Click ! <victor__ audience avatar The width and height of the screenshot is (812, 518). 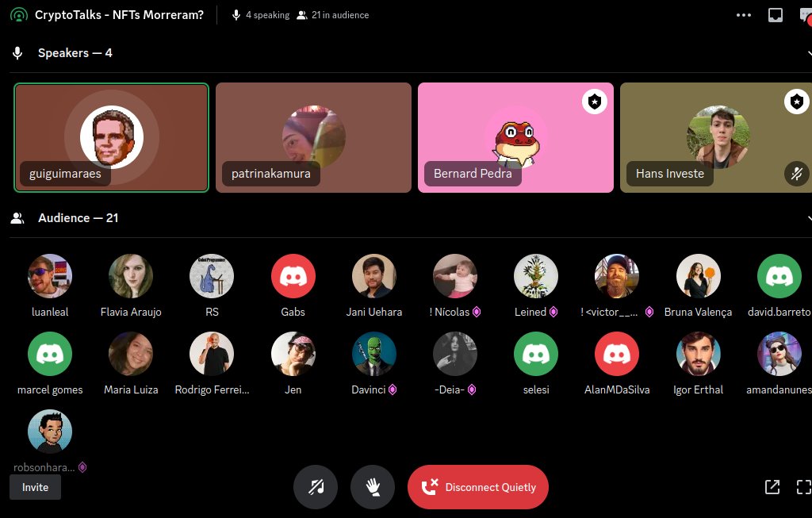[x=617, y=276]
